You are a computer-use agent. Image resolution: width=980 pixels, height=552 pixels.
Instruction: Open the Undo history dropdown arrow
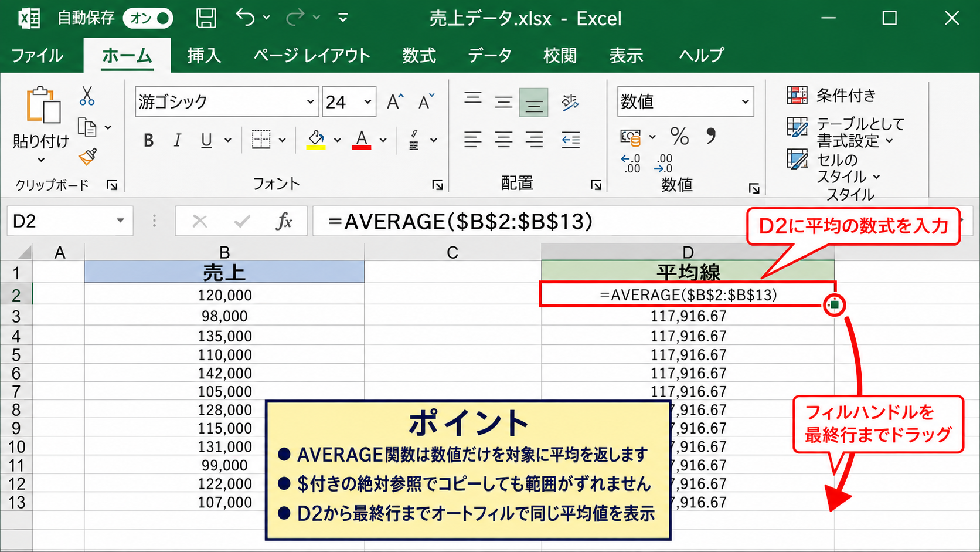(x=267, y=18)
